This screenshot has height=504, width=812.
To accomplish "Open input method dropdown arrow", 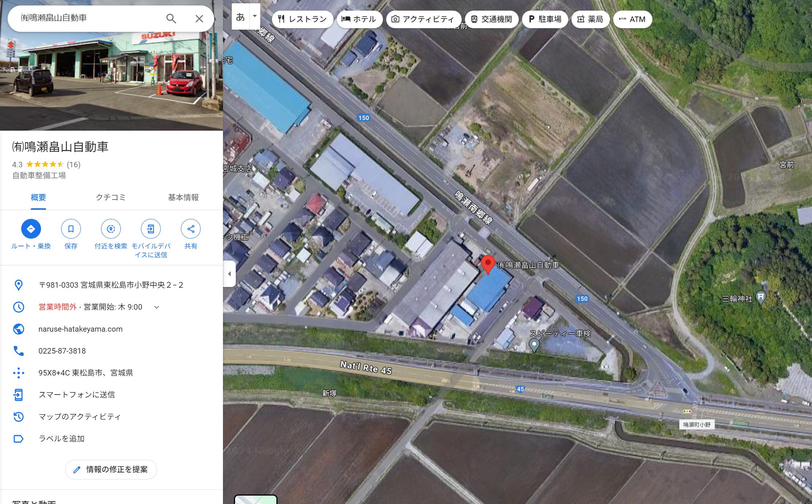I will (255, 16).
